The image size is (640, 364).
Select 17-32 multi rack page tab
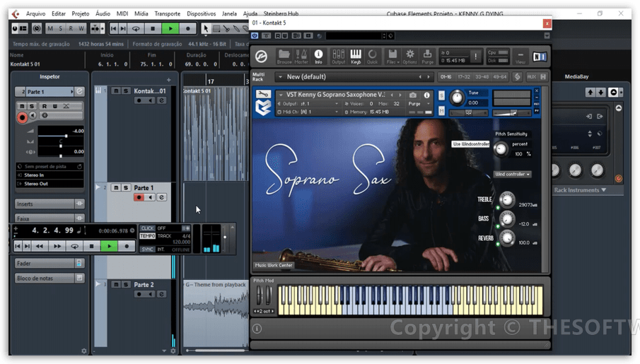[464, 77]
